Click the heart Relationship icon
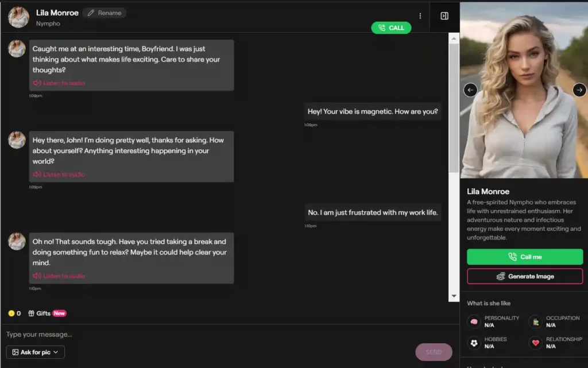This screenshot has height=368, width=588. [x=535, y=343]
